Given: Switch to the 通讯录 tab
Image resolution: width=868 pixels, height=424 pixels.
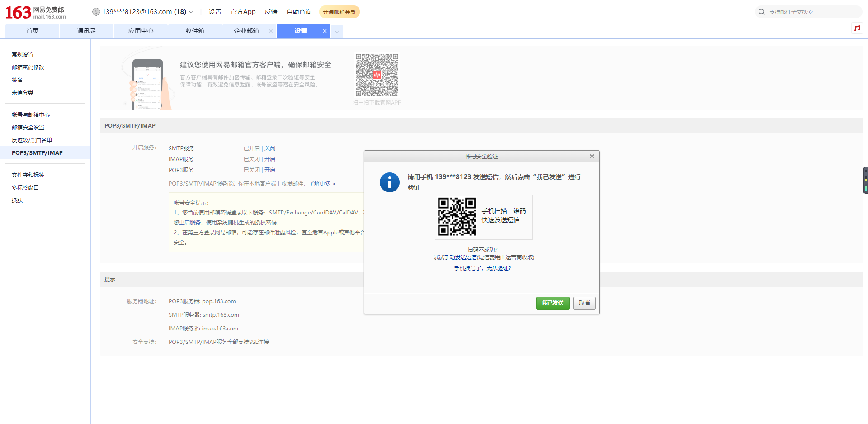Looking at the screenshot, I should pos(86,31).
